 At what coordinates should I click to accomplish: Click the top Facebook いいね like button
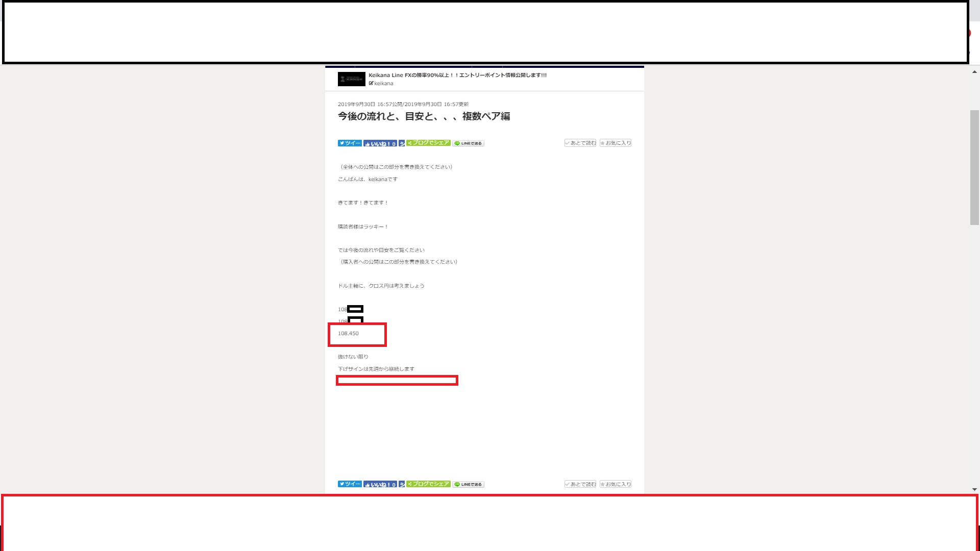pos(380,143)
